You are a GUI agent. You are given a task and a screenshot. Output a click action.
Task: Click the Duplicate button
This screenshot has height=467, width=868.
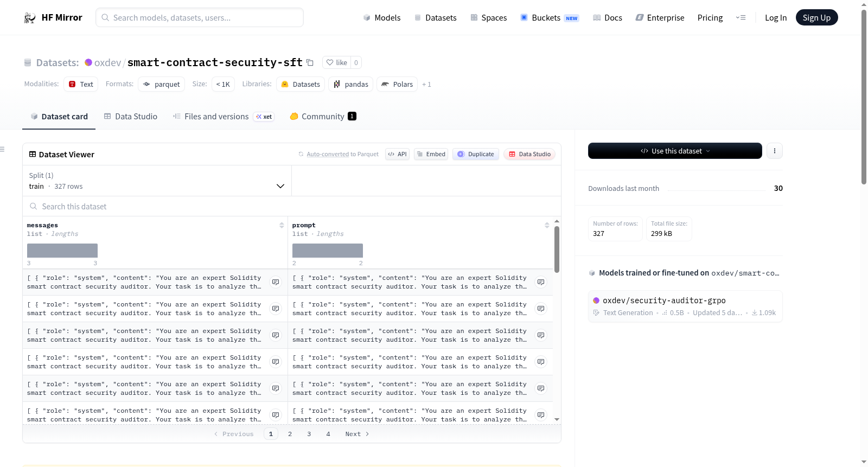click(476, 154)
